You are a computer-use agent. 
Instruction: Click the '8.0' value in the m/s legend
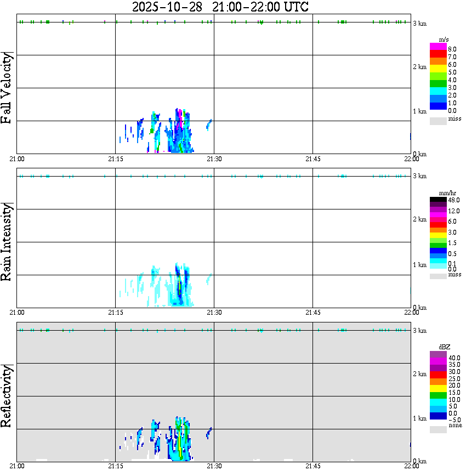coord(452,49)
